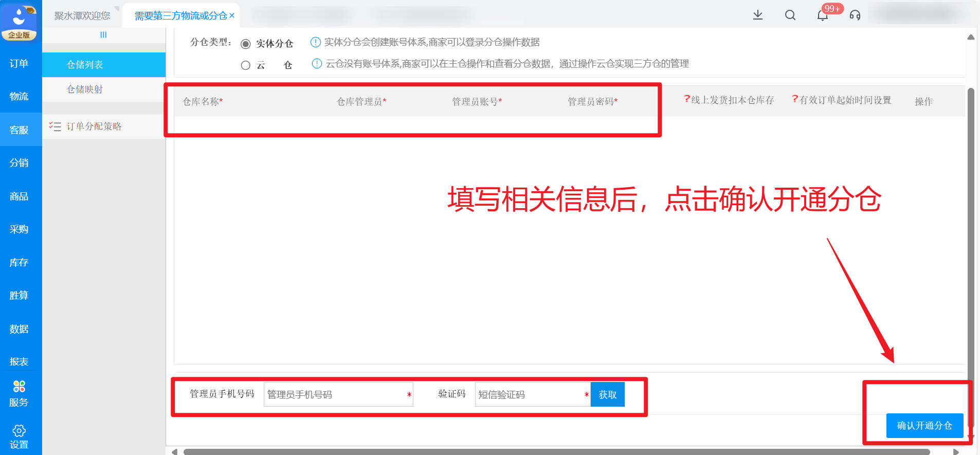
Task: Focus the 管理员手机号码 input field
Action: click(338, 394)
